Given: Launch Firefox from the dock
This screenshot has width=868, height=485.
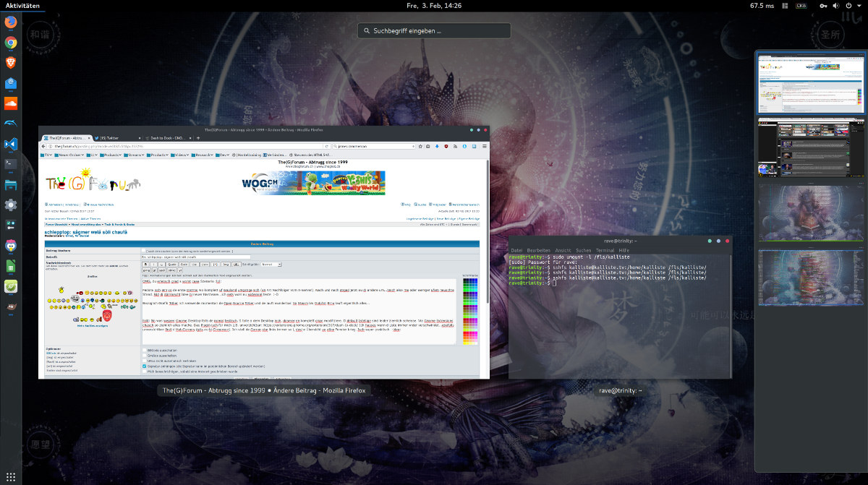Looking at the screenshot, I should point(11,22).
